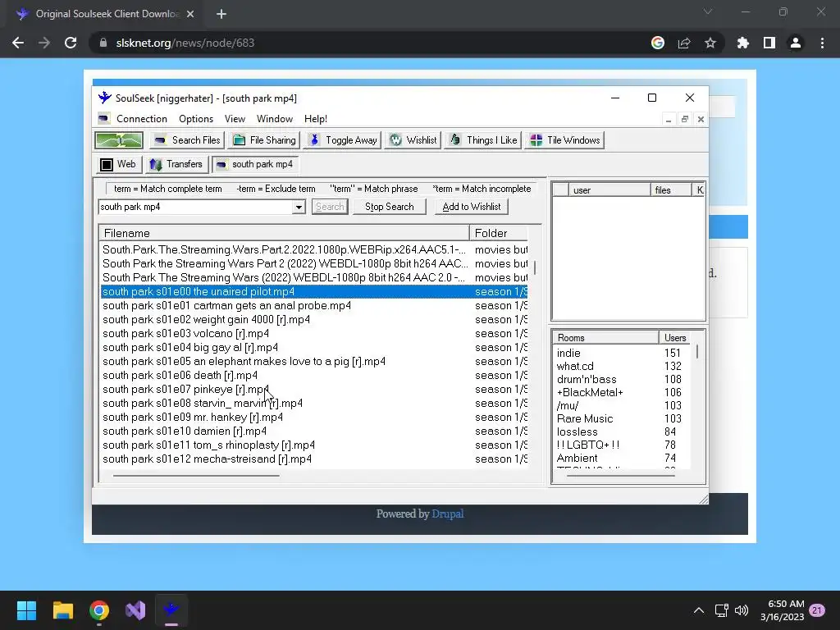The width and height of the screenshot is (840, 630).
Task: Select 'south park s01e02 weight gain 4000 [r].mp4'
Action: pos(314,319)
